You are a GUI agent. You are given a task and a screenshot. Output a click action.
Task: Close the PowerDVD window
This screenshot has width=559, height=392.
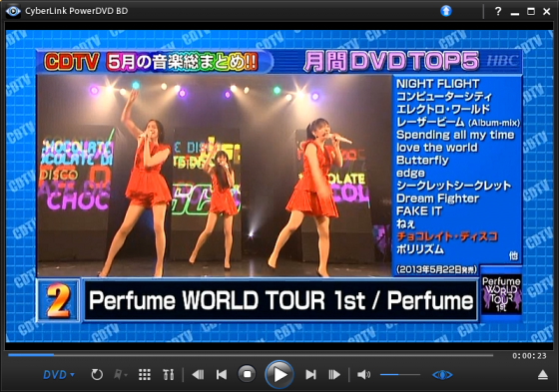pyautogui.click(x=547, y=11)
